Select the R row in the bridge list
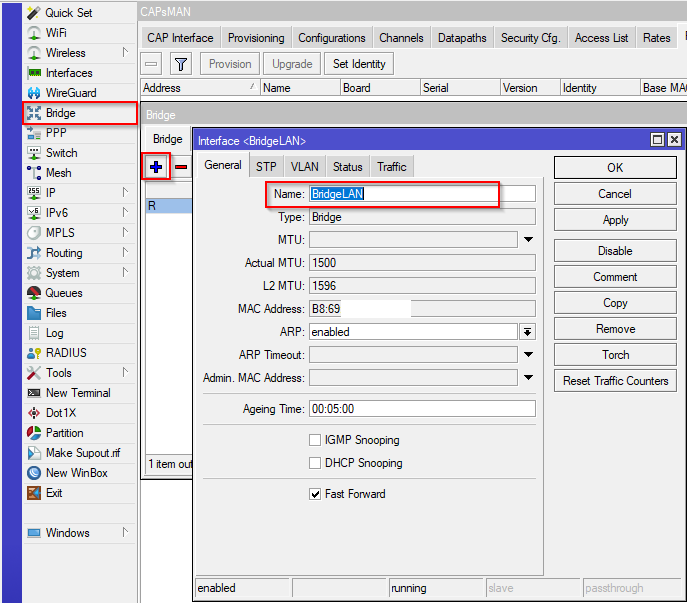The width and height of the screenshot is (687, 603). [x=169, y=206]
